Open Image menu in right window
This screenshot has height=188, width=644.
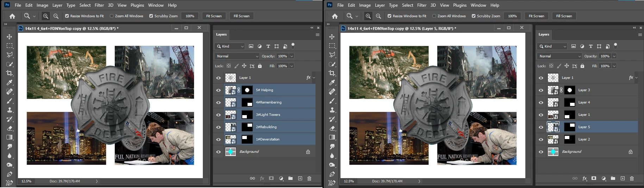365,5
